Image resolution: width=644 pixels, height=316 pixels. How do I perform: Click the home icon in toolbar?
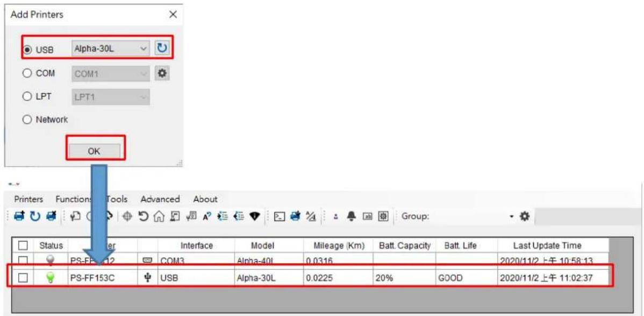[x=159, y=216]
